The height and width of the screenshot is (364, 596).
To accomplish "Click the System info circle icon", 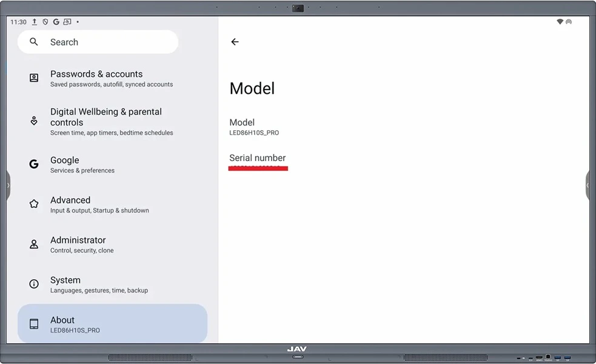I will [x=34, y=284].
